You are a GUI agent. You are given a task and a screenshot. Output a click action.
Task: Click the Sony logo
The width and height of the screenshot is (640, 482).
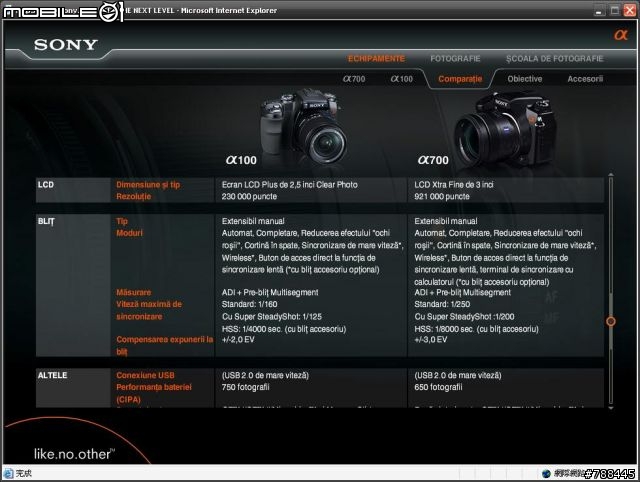(x=66, y=44)
